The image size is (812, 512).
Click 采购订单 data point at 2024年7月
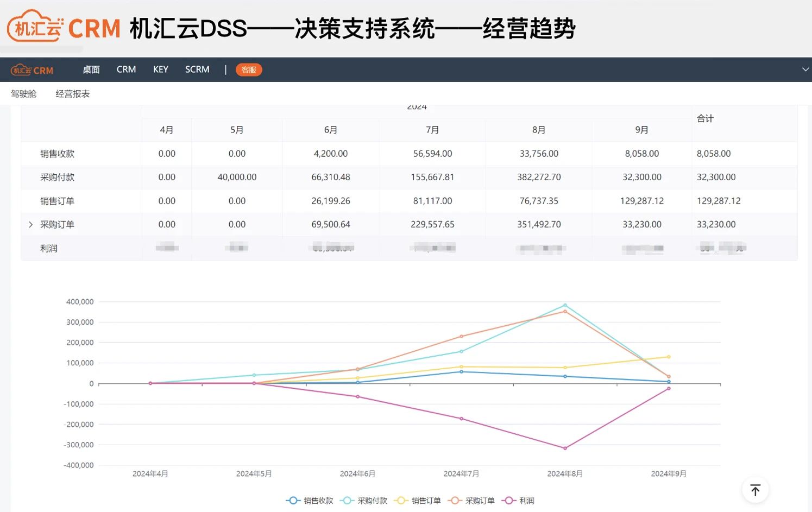tap(461, 337)
